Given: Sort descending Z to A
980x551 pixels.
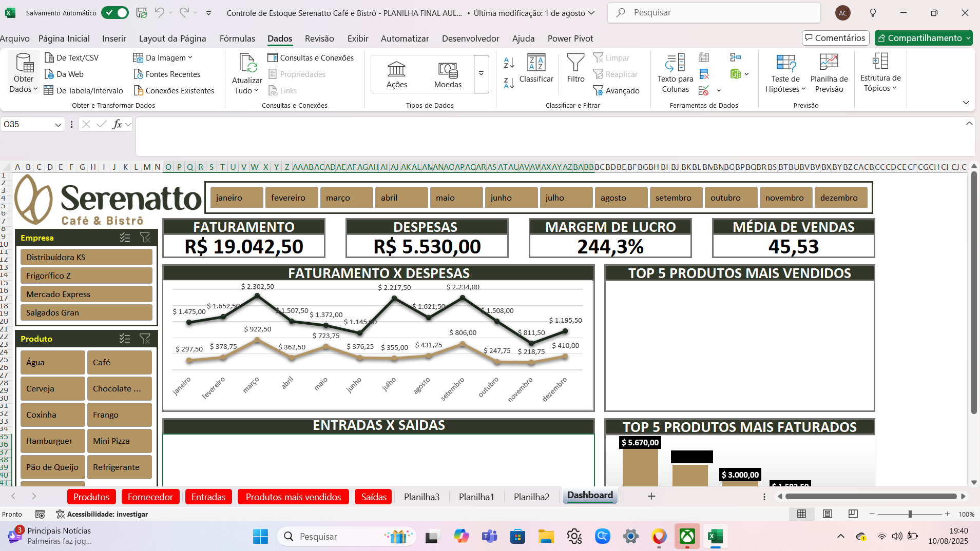Looking at the screenshot, I should 509,83.
